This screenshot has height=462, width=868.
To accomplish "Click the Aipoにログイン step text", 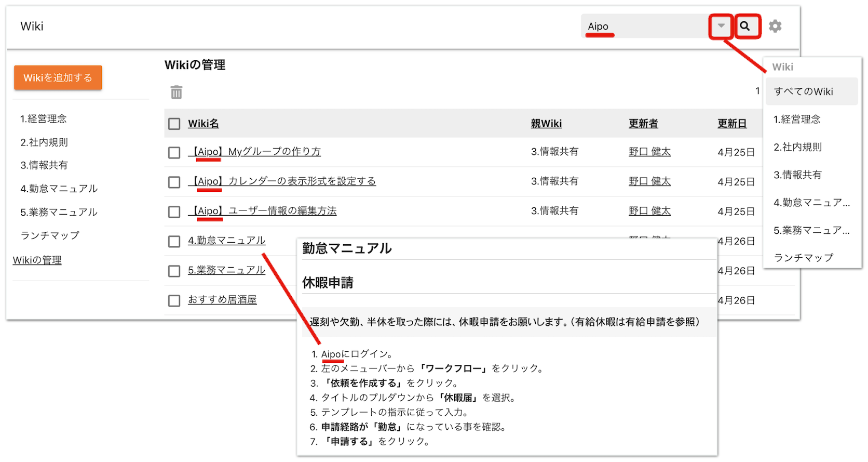I will (x=357, y=354).
